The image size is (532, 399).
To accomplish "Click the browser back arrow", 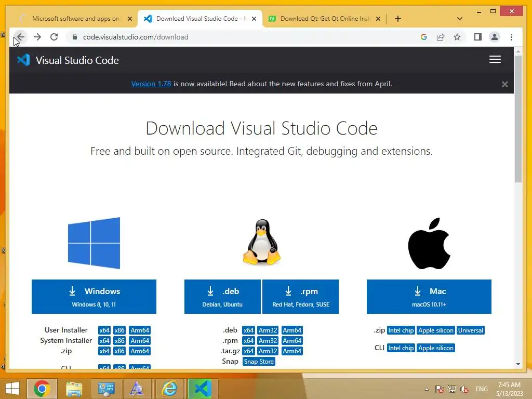I will (x=20, y=37).
